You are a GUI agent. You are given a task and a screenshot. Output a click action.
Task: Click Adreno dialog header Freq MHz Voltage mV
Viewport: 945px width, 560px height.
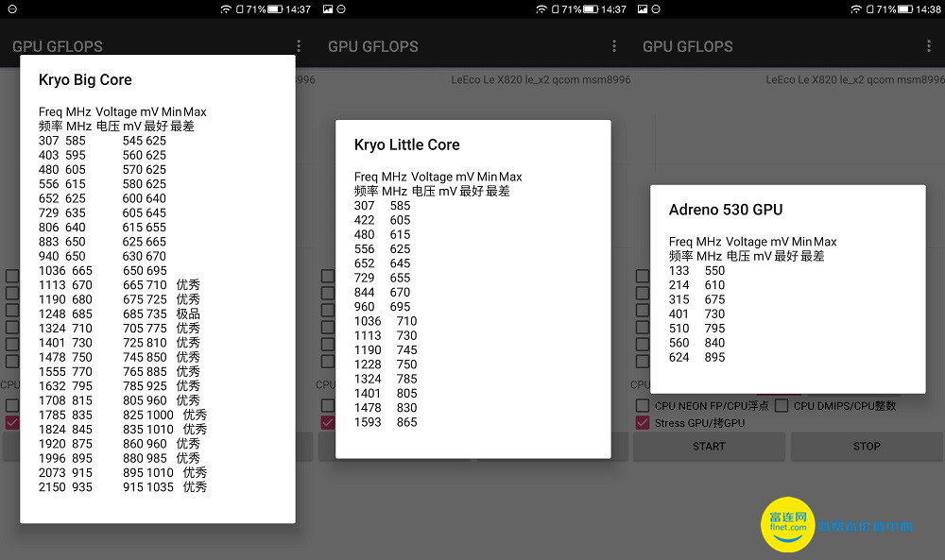coord(729,242)
